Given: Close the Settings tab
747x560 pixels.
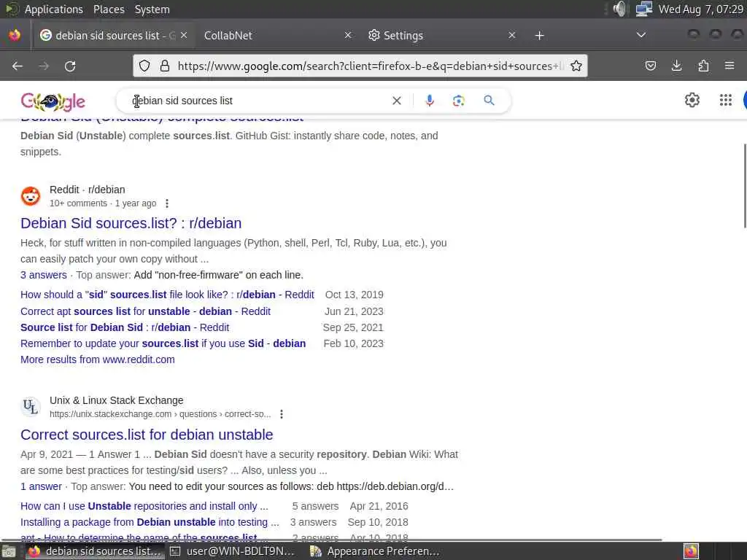Looking at the screenshot, I should point(511,35).
